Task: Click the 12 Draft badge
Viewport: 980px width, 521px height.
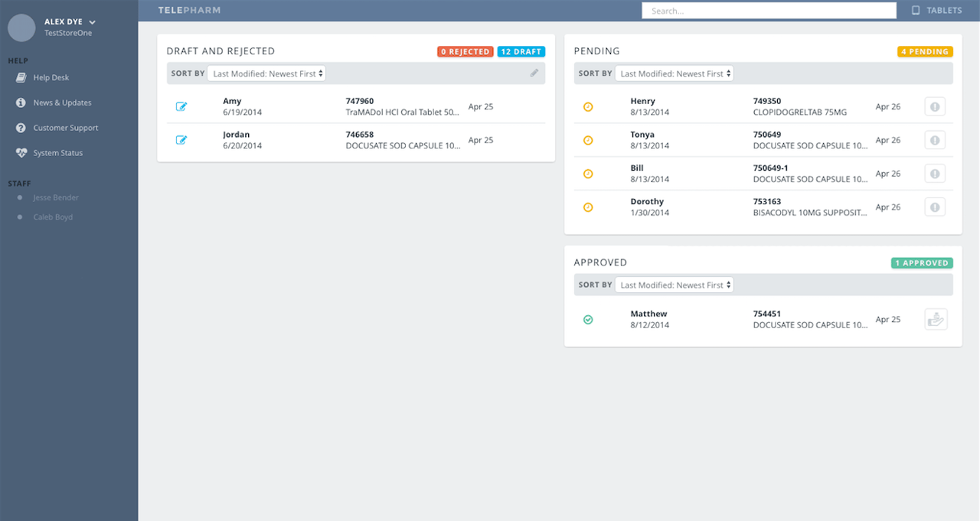Action: [x=521, y=52]
